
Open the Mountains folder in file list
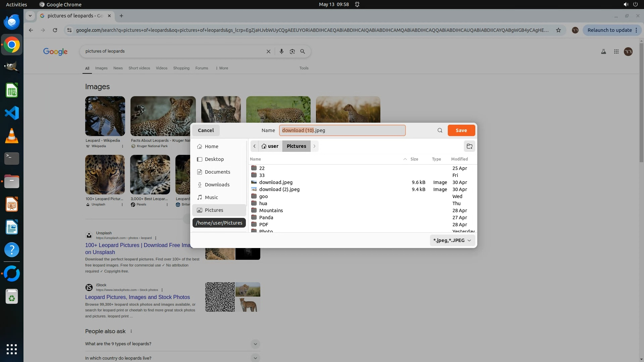[x=271, y=210]
